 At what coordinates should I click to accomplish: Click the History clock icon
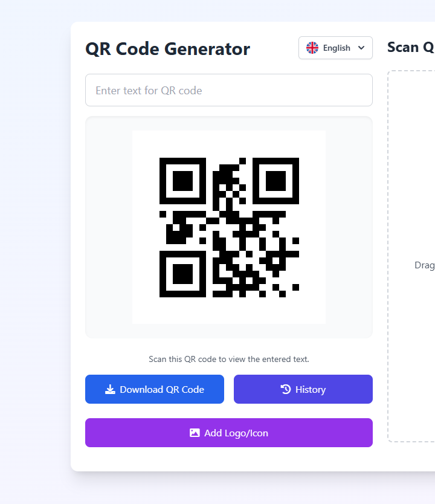click(286, 389)
